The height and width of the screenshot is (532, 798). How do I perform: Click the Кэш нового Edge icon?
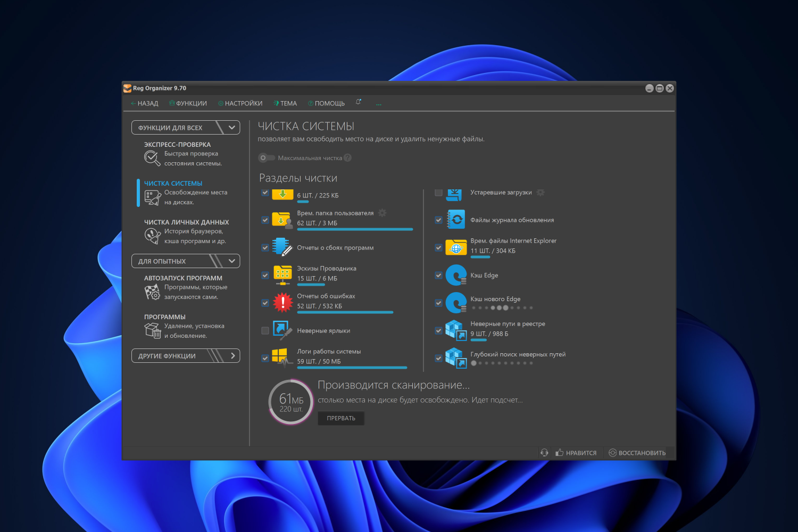[x=456, y=303]
